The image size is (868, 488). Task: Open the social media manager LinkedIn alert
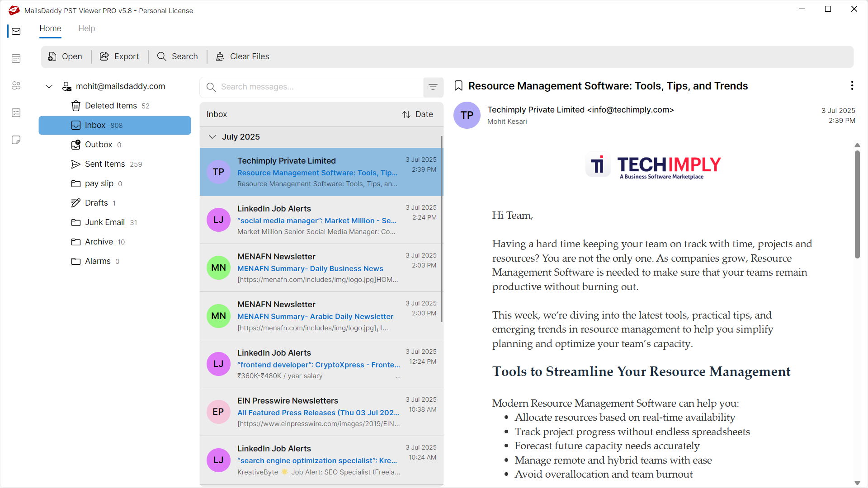[x=321, y=220]
